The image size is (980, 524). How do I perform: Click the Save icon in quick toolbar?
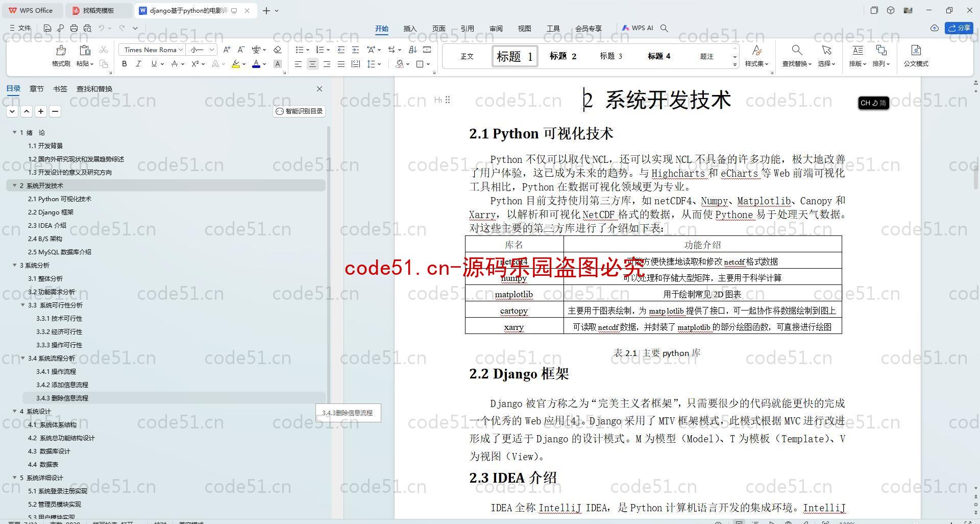pyautogui.click(x=47, y=28)
